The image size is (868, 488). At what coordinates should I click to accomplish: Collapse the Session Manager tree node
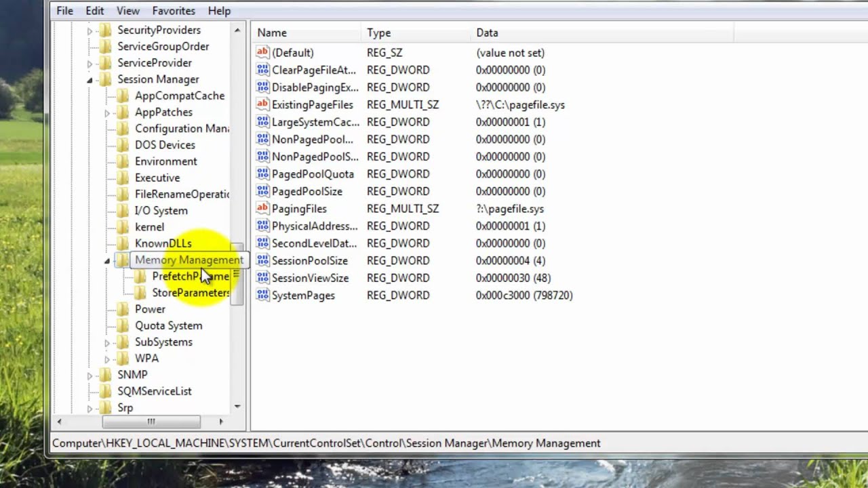(90, 80)
